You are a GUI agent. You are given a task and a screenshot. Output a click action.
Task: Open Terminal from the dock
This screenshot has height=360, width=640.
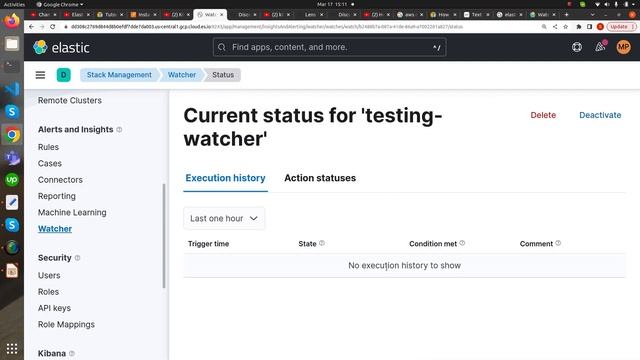pos(12,66)
